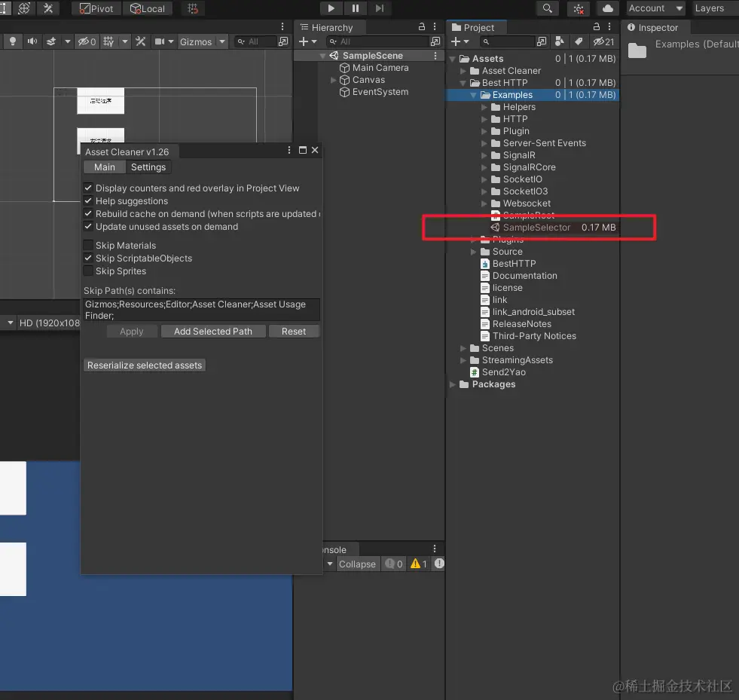Focus the Hierarchy search field
The height and width of the screenshot is (700, 739).
click(x=380, y=41)
